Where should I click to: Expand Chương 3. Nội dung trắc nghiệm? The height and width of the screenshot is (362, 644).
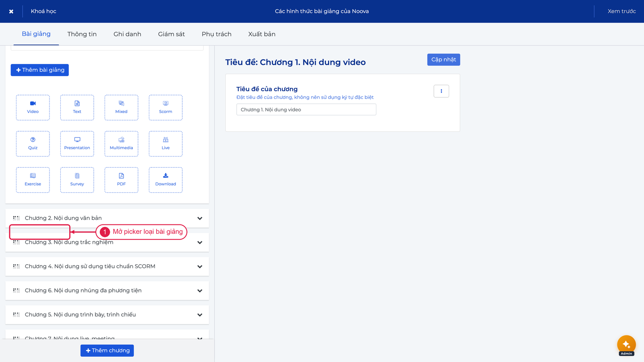coord(200,242)
